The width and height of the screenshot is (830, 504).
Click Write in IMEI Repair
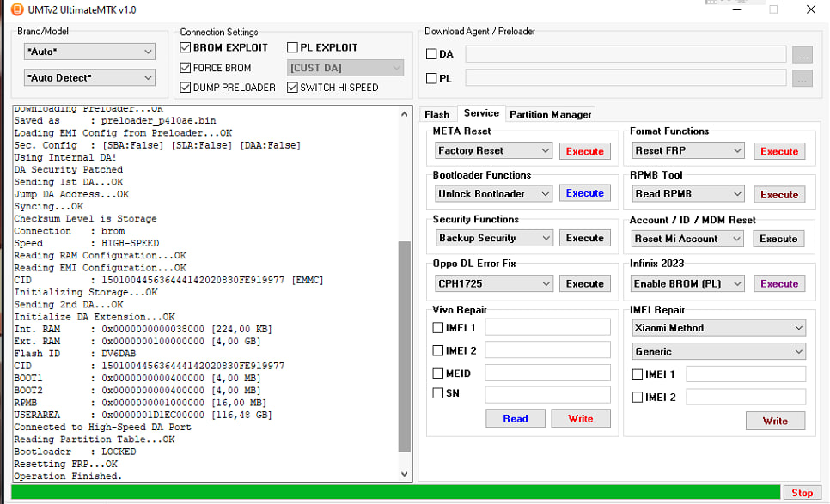tap(776, 421)
